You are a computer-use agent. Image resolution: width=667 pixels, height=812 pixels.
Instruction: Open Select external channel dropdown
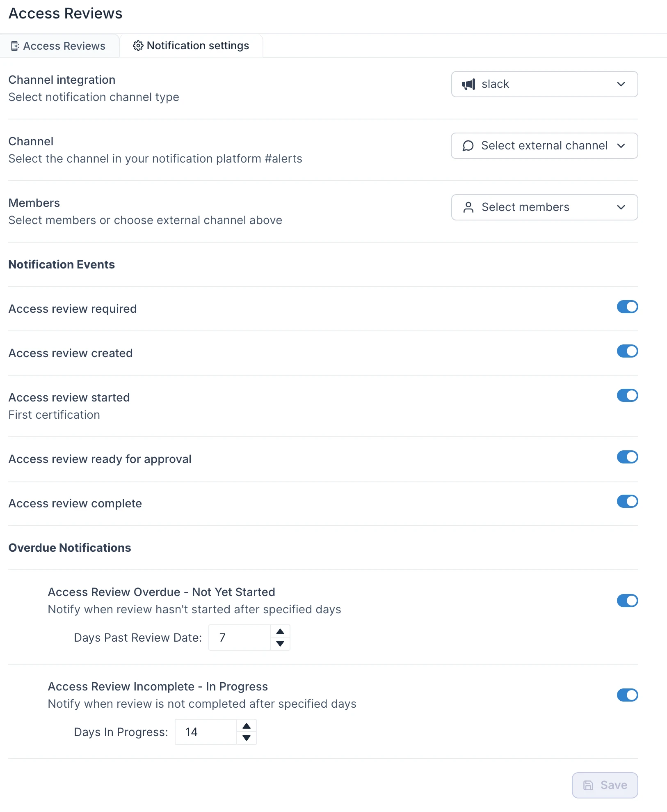point(544,146)
